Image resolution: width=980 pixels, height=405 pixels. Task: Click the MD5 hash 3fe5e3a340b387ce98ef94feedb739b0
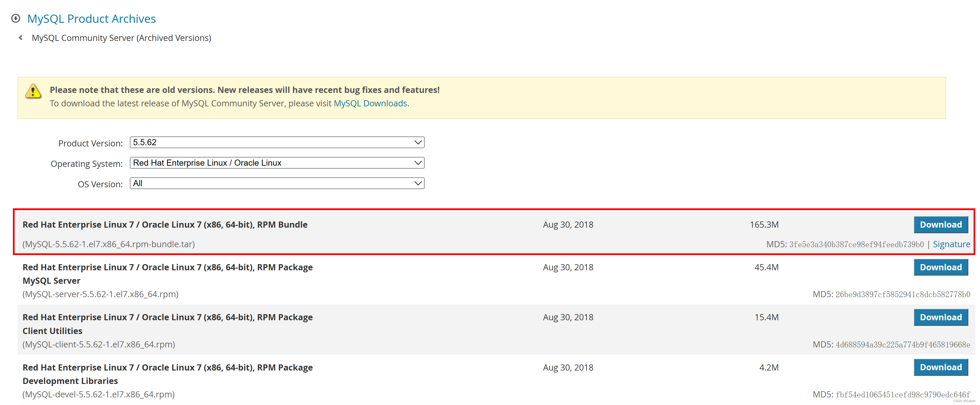[856, 245]
